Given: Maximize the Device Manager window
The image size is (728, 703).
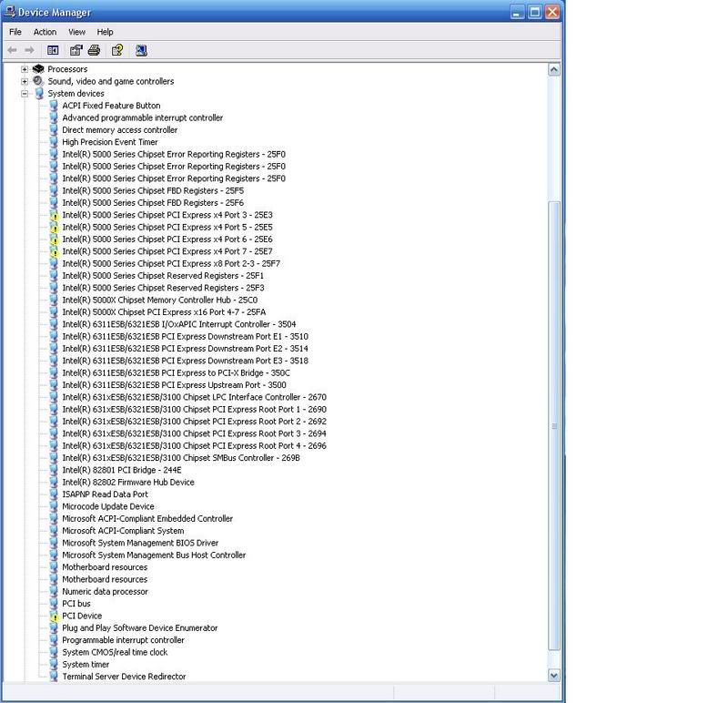Looking at the screenshot, I should 535,12.
